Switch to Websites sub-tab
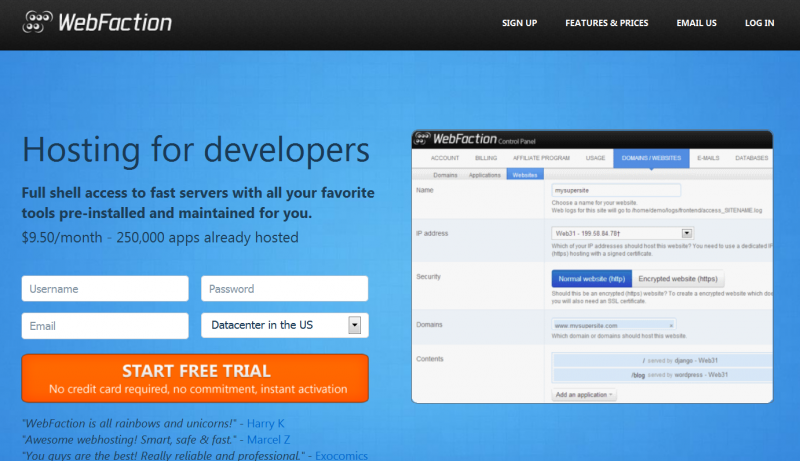The height and width of the screenshot is (461, 800). click(x=525, y=175)
